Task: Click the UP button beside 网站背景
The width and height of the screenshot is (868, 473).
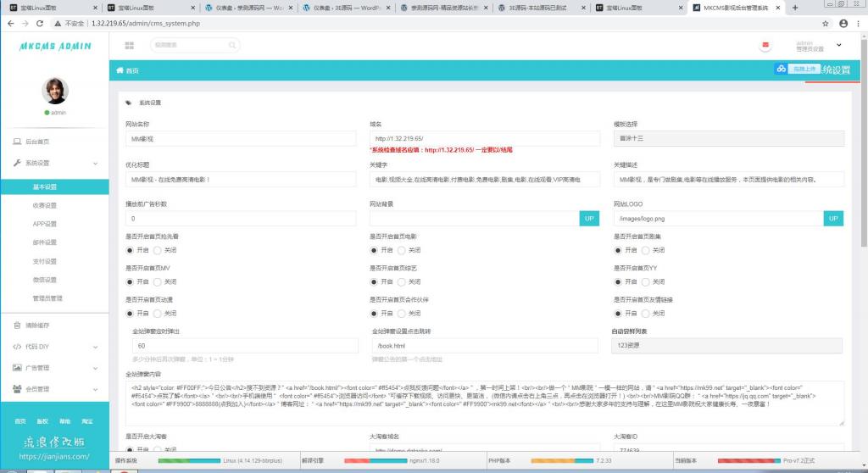Action: coord(589,219)
